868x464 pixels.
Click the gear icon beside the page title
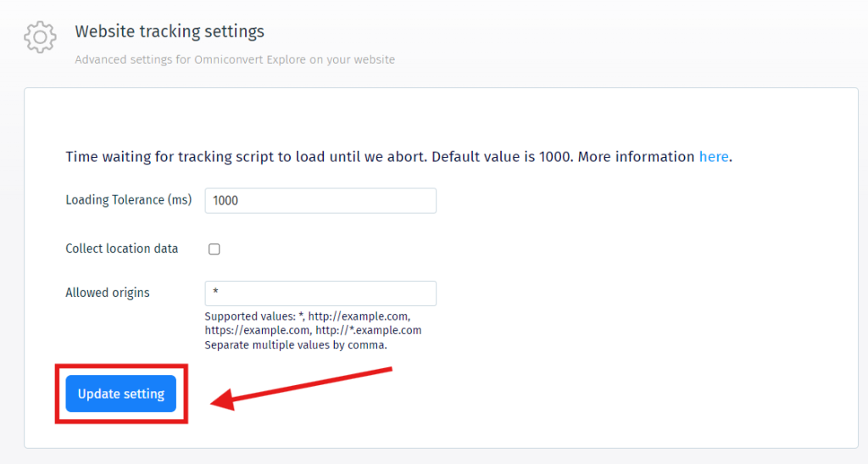tap(40, 37)
